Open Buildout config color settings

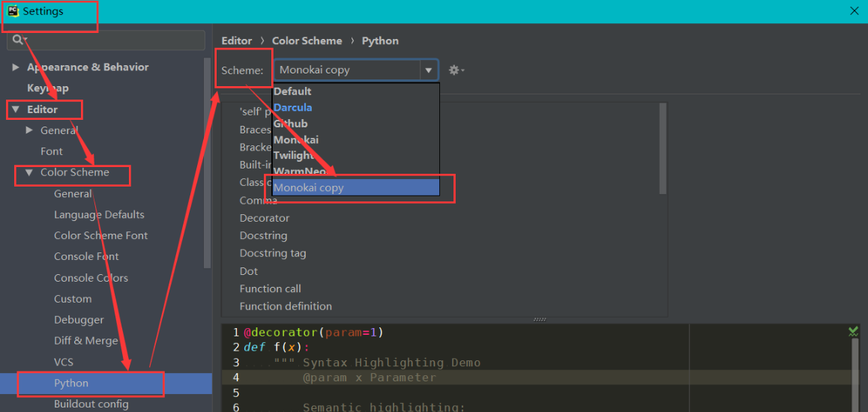click(91, 405)
